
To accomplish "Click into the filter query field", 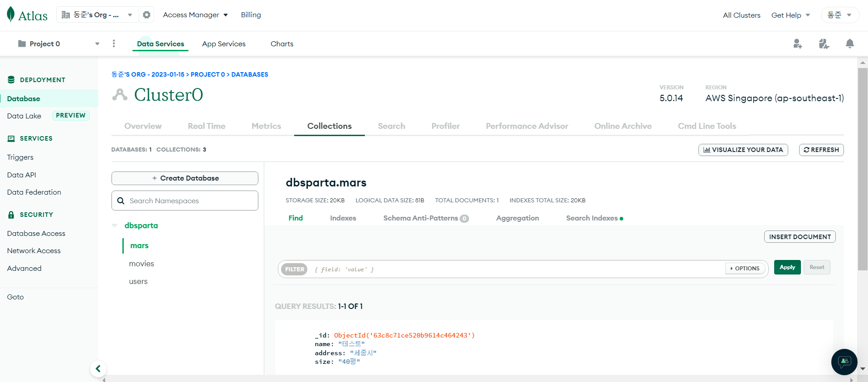I will (517, 269).
